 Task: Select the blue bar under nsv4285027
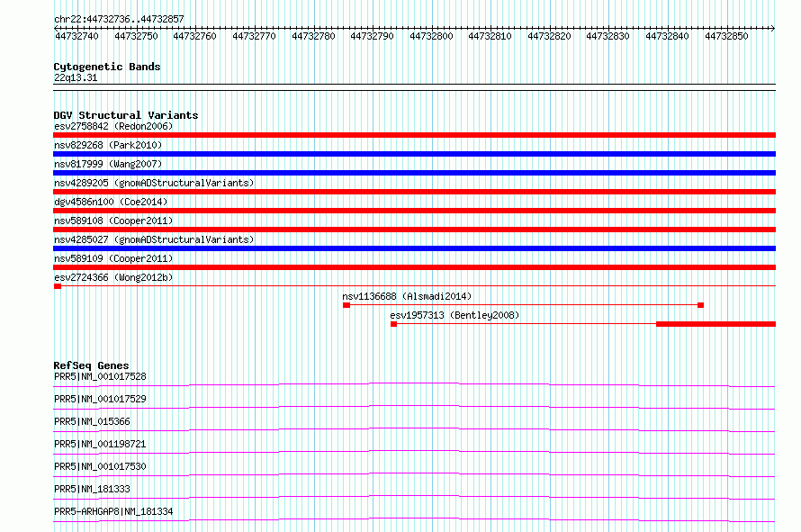pyautogui.click(x=414, y=248)
